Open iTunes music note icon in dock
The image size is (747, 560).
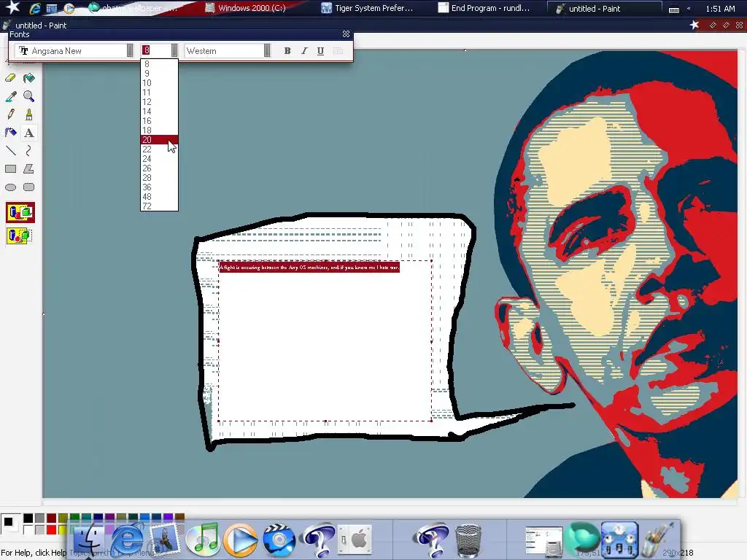point(203,540)
